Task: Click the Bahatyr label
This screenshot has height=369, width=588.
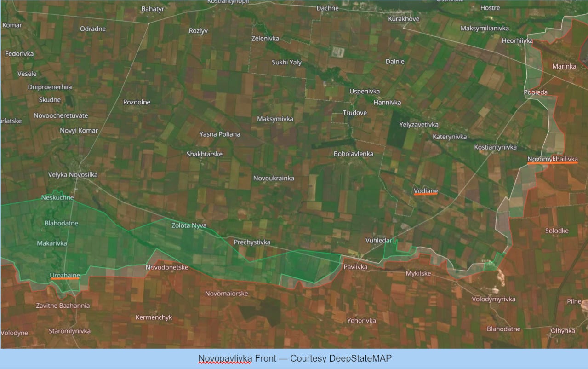Action: tap(153, 9)
